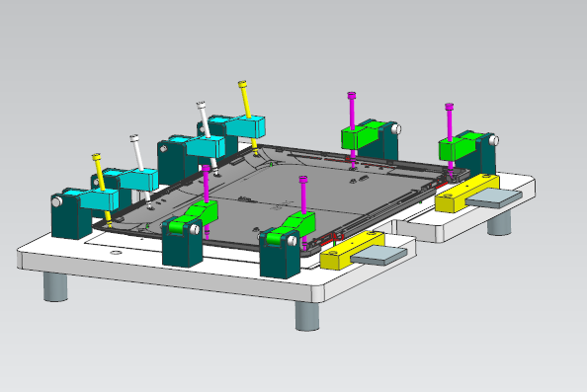The width and height of the screenshot is (587, 392).
Task: Select the yellow stop block on the right-hand plate
Action: pyautogui.click(x=466, y=194)
